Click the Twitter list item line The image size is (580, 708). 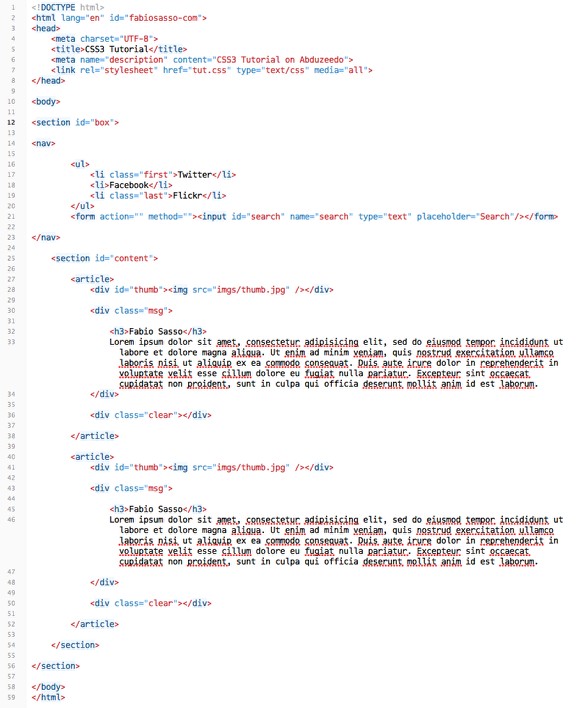coord(163,175)
